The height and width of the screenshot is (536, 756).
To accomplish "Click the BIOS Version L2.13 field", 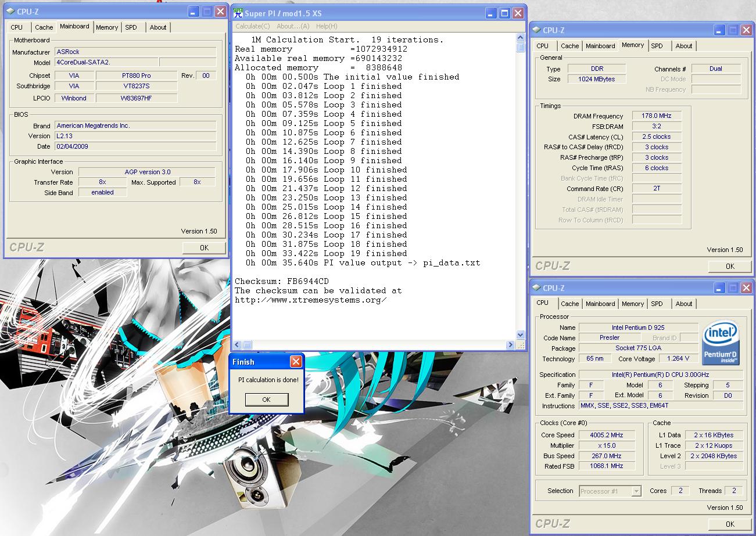I will point(135,136).
